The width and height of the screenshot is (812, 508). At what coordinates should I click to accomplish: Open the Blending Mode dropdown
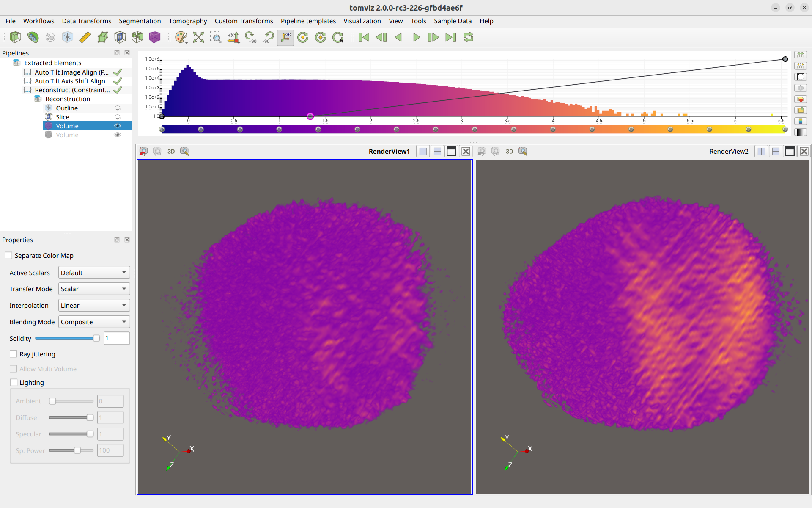coord(94,322)
